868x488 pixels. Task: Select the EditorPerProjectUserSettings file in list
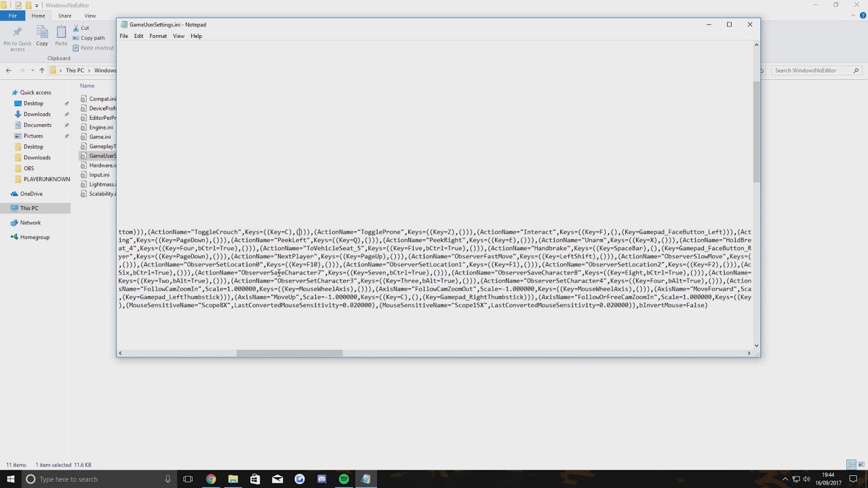[x=98, y=118]
